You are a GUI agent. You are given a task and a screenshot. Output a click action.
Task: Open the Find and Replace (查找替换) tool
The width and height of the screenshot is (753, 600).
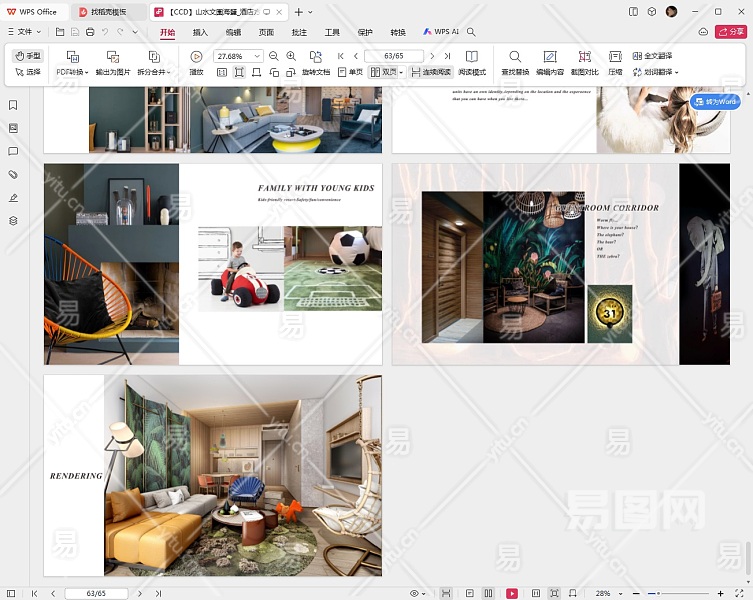click(515, 57)
